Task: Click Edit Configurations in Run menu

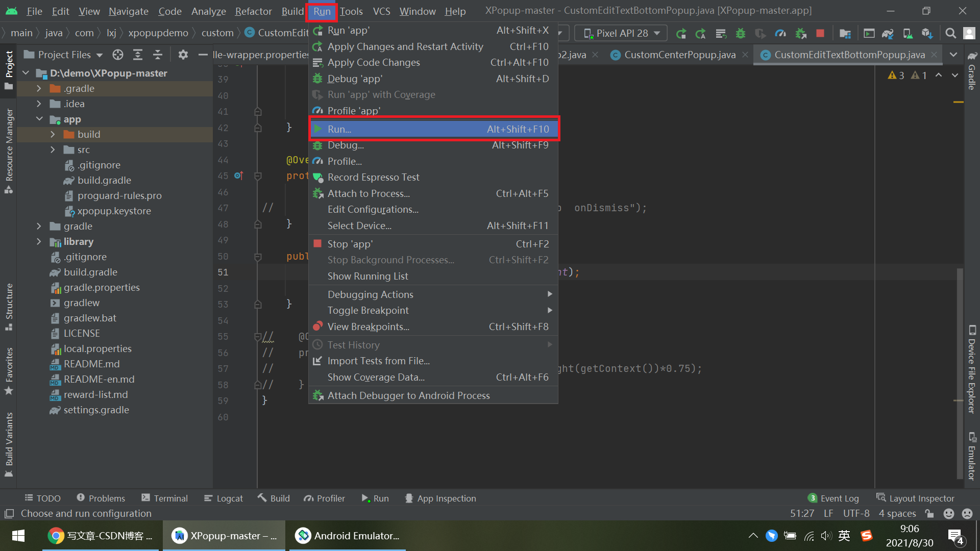Action: [373, 209]
